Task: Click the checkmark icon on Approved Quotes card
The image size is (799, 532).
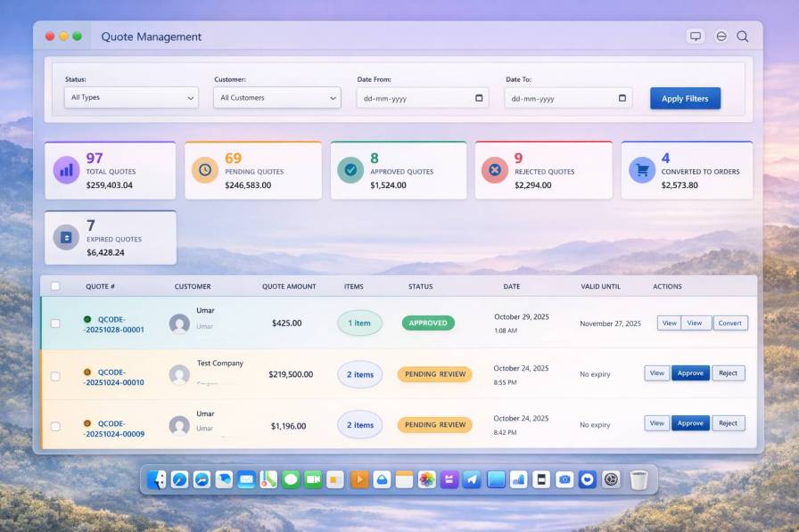Action: 350,170
